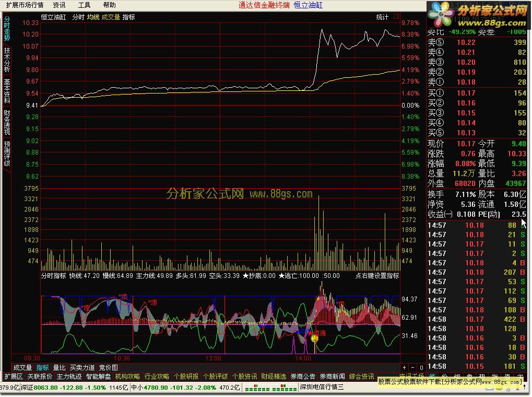The width and height of the screenshot is (532, 397).
Task: Open the 券商公告 tab
Action: pyautogui.click(x=303, y=376)
